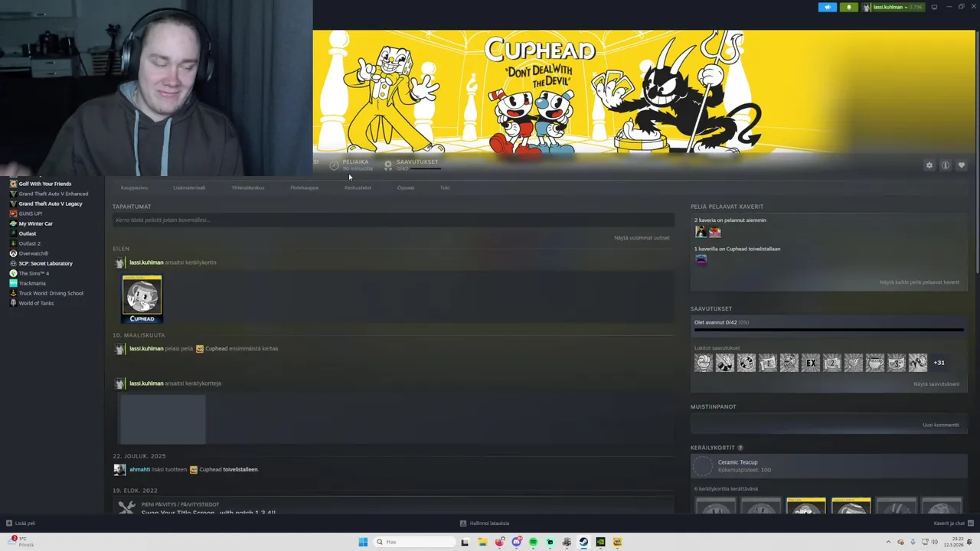Screen dimensions: 980x551
Task: Click the taskbar clock showing 23.22
Action: [953, 542]
